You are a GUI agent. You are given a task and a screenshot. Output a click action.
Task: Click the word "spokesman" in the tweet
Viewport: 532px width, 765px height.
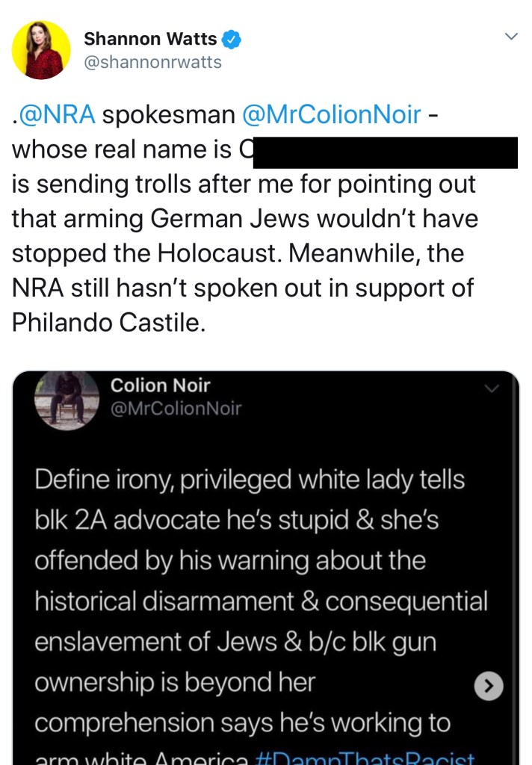[168, 115]
